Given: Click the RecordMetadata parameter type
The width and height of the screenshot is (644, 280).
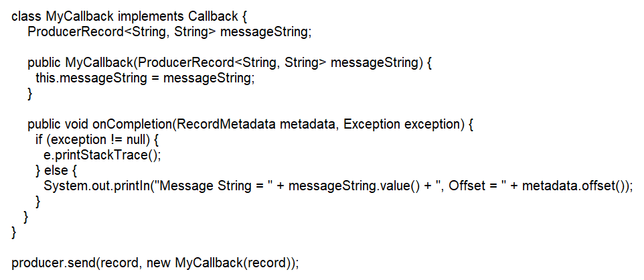Looking at the screenshot, I should (226, 125).
